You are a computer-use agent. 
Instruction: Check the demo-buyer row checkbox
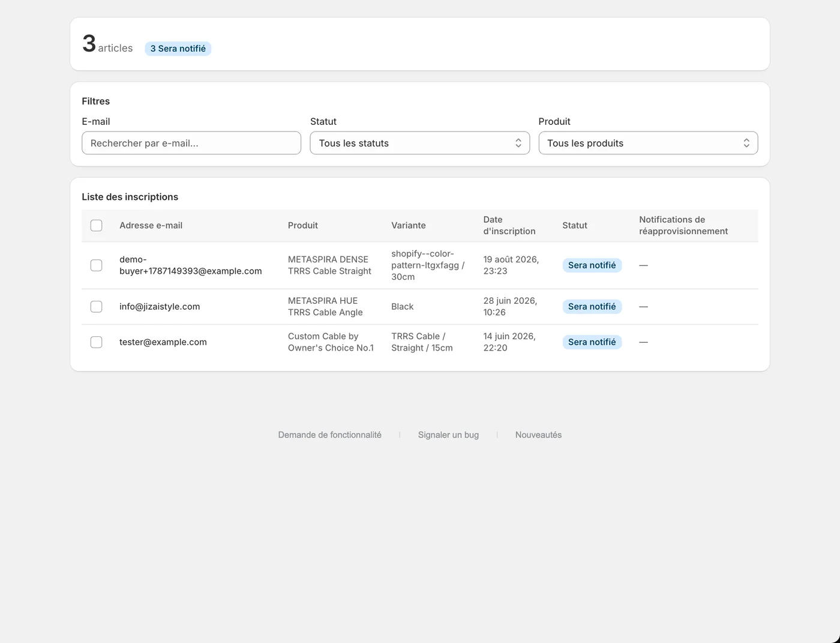96,265
